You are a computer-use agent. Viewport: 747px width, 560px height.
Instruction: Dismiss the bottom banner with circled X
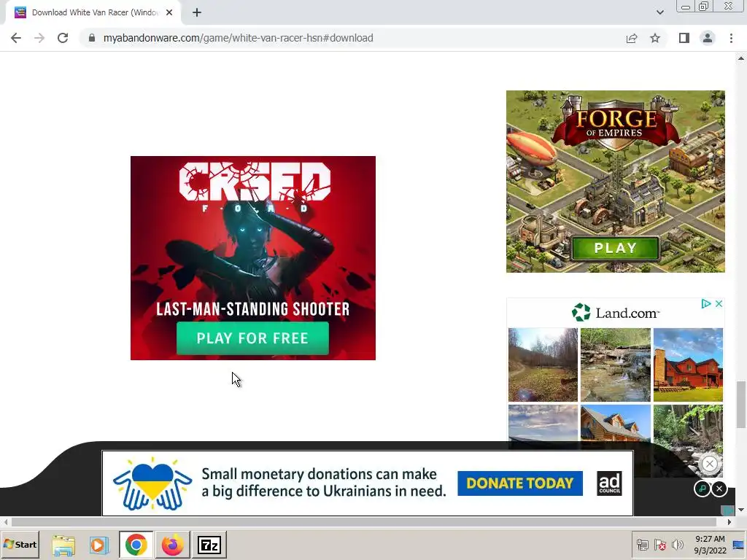click(709, 463)
